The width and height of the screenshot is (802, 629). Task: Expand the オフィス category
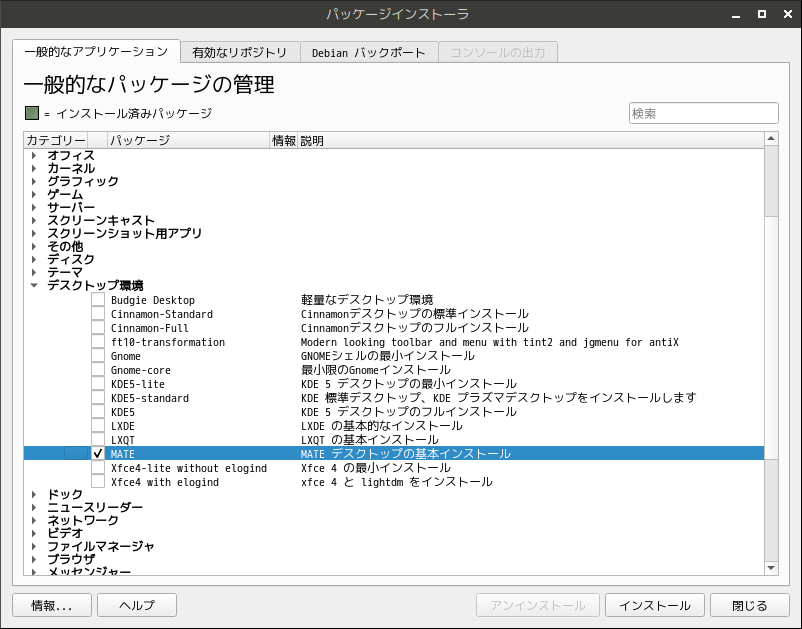click(x=34, y=155)
